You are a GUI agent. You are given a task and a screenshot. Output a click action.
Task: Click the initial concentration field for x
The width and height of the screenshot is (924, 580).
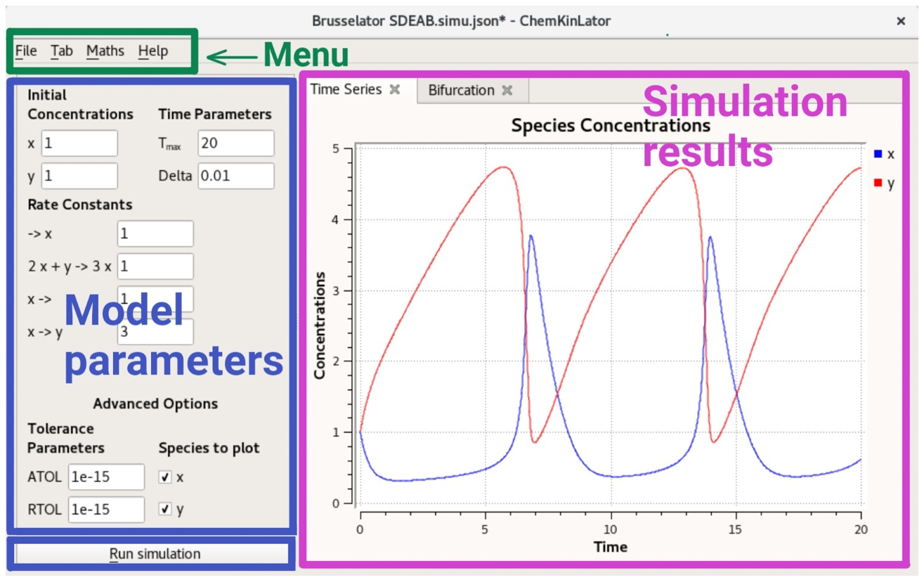pyautogui.click(x=79, y=143)
